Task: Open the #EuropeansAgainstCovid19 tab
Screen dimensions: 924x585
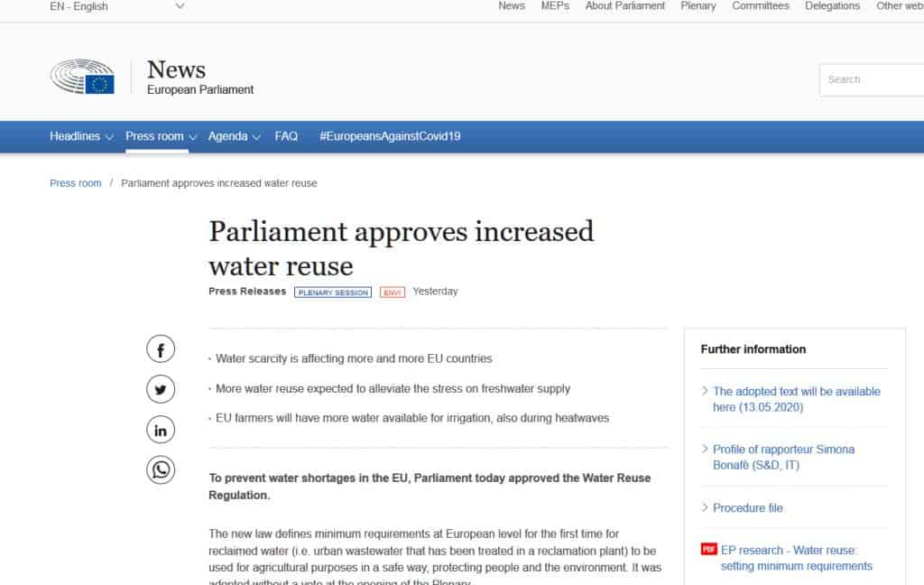Action: (x=390, y=136)
